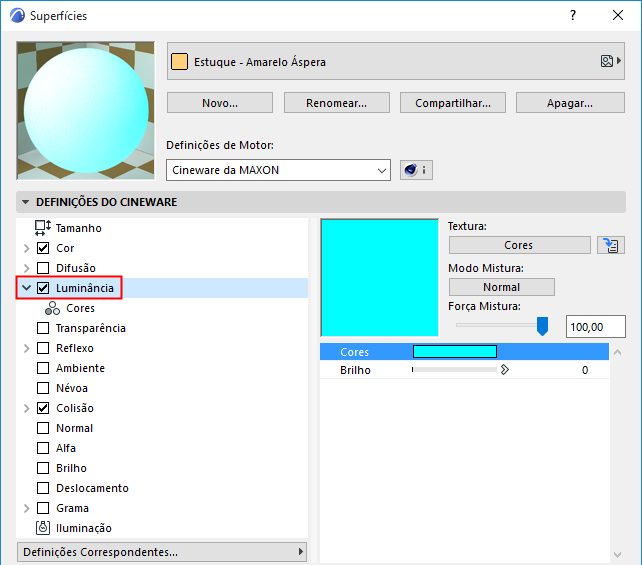Close the Superfícies dialog

click(618, 16)
